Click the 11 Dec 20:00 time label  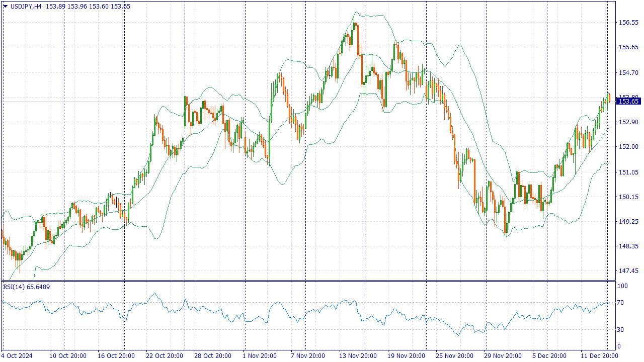tap(599, 356)
